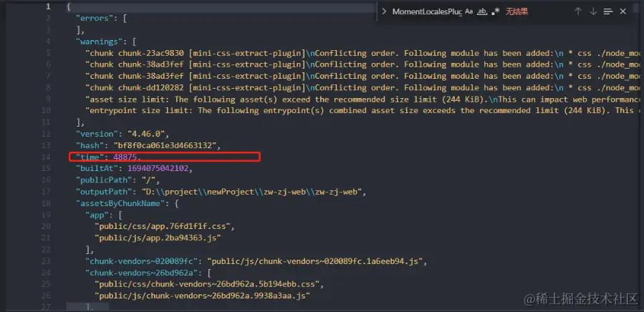
Task: Toggle Find in Selection icon
Action: coord(608,11)
